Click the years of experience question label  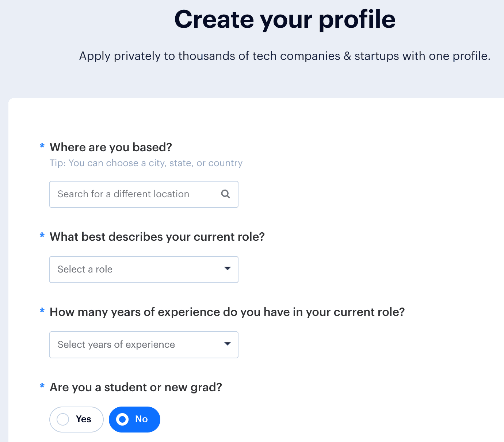(x=227, y=312)
